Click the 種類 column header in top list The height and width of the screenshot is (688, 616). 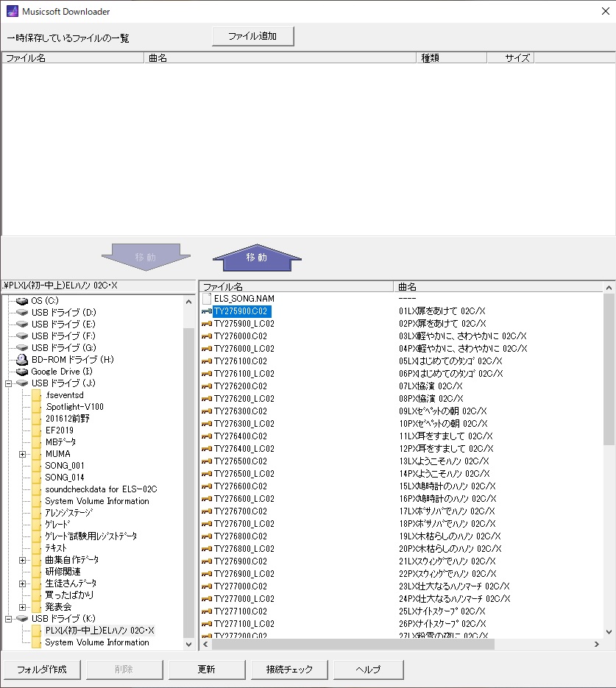(431, 57)
